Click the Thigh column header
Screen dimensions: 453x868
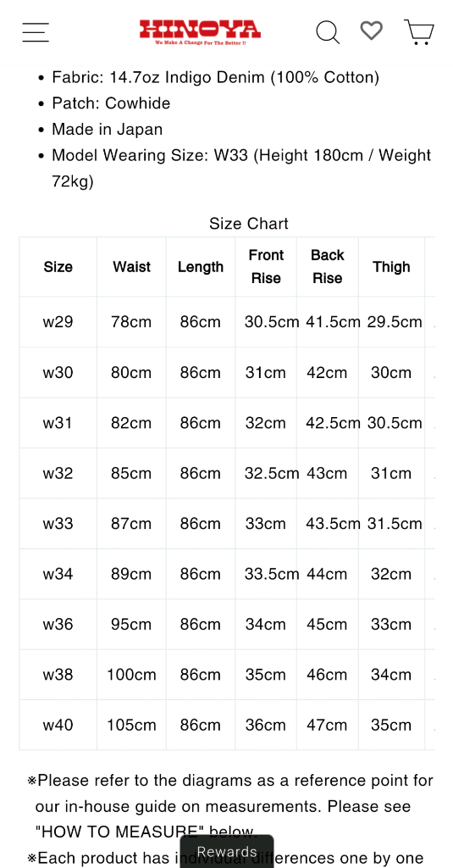pyautogui.click(x=391, y=267)
